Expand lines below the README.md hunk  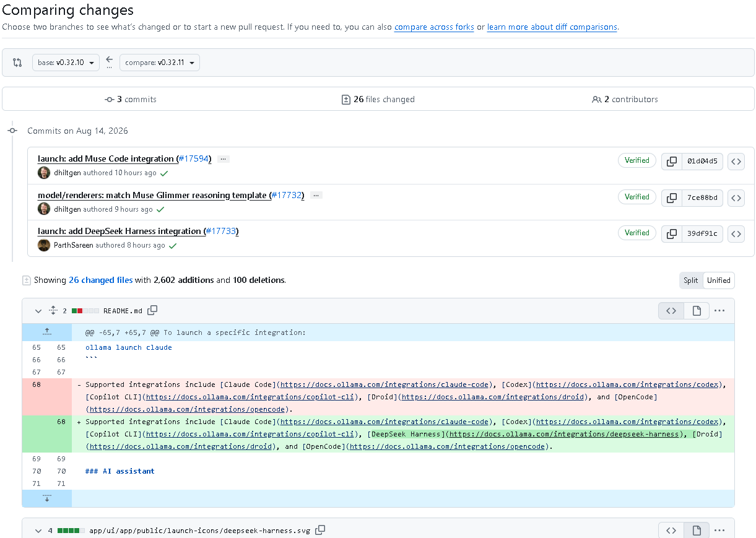47,498
